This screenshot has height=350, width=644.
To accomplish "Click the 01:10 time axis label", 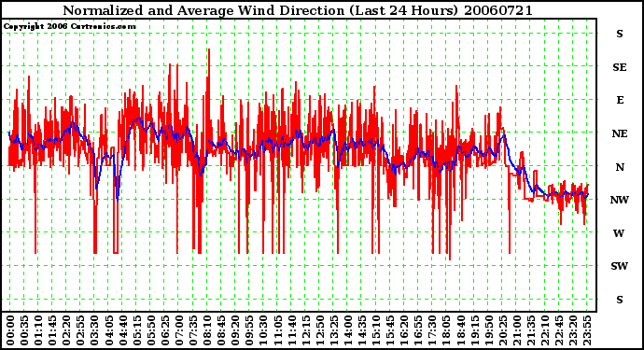I will (38, 330).
